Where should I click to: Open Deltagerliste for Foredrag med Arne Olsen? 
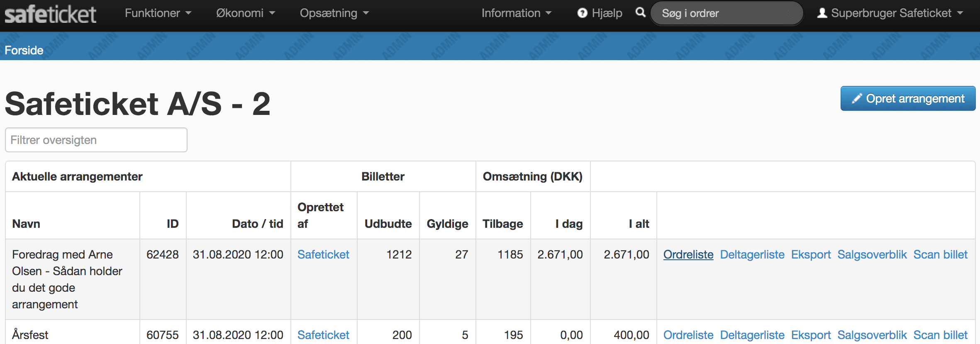752,254
